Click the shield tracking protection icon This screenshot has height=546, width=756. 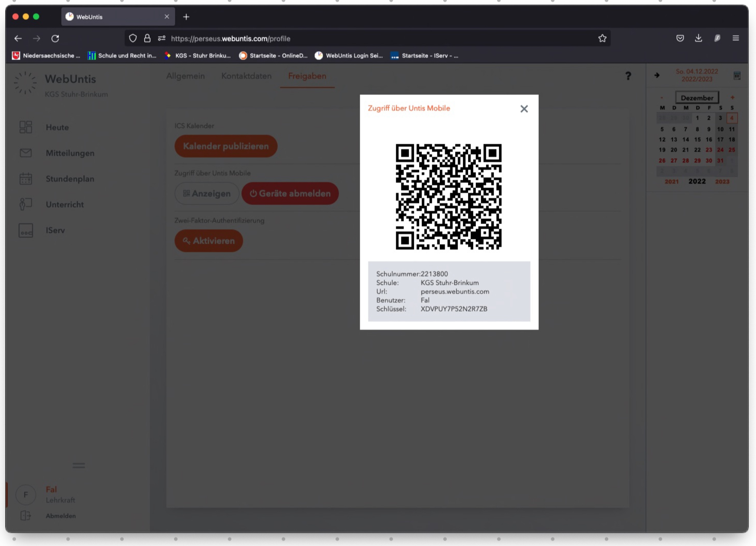pos(133,39)
